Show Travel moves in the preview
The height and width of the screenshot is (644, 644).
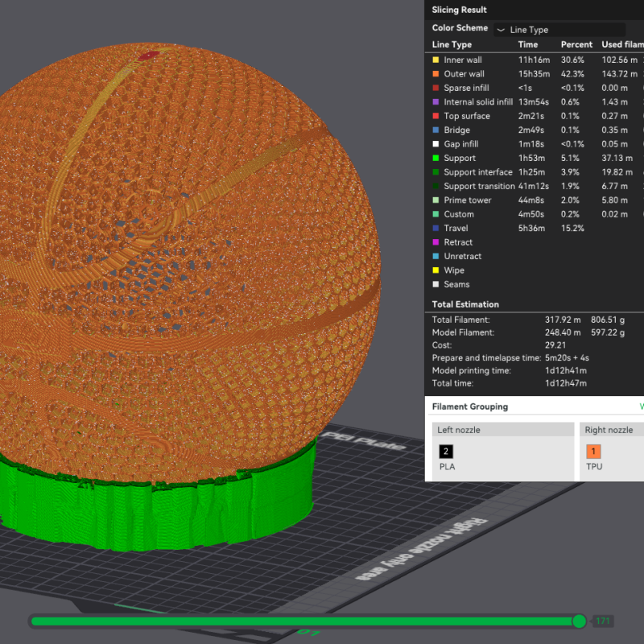(456, 229)
